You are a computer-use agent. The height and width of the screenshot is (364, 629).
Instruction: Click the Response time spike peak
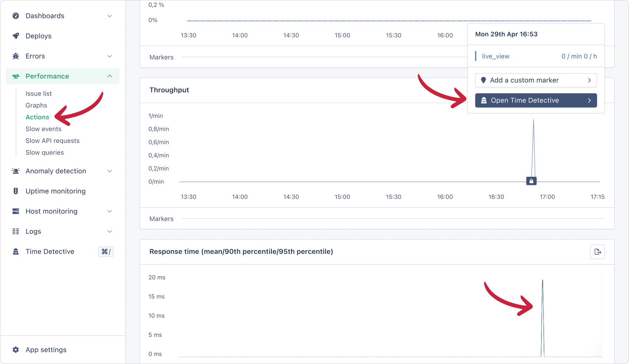[x=543, y=281]
